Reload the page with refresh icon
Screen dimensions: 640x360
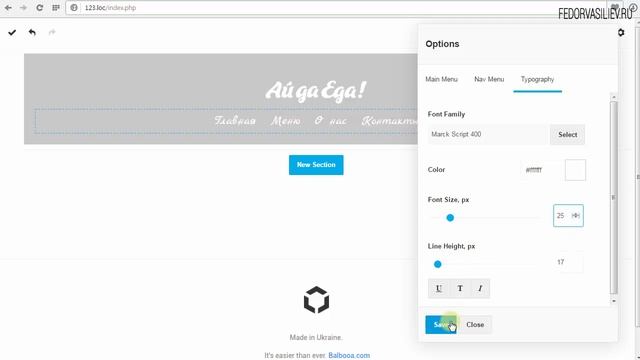pyautogui.click(x=40, y=8)
